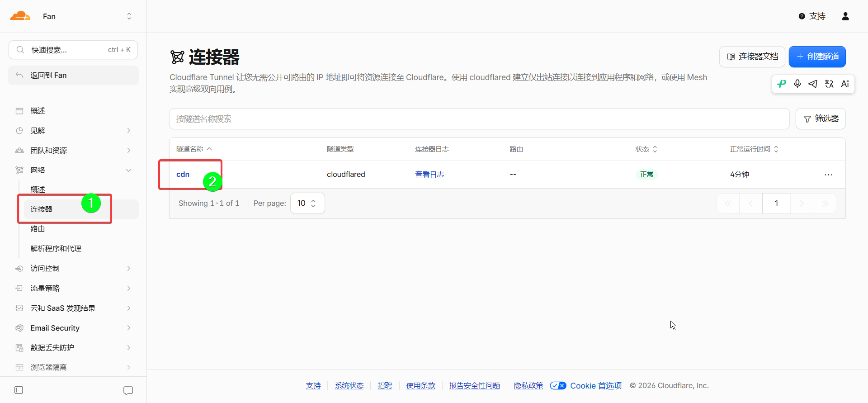Screen dimensions: 868x403
Task: Open the 筛选器 filter button
Action: click(821, 119)
